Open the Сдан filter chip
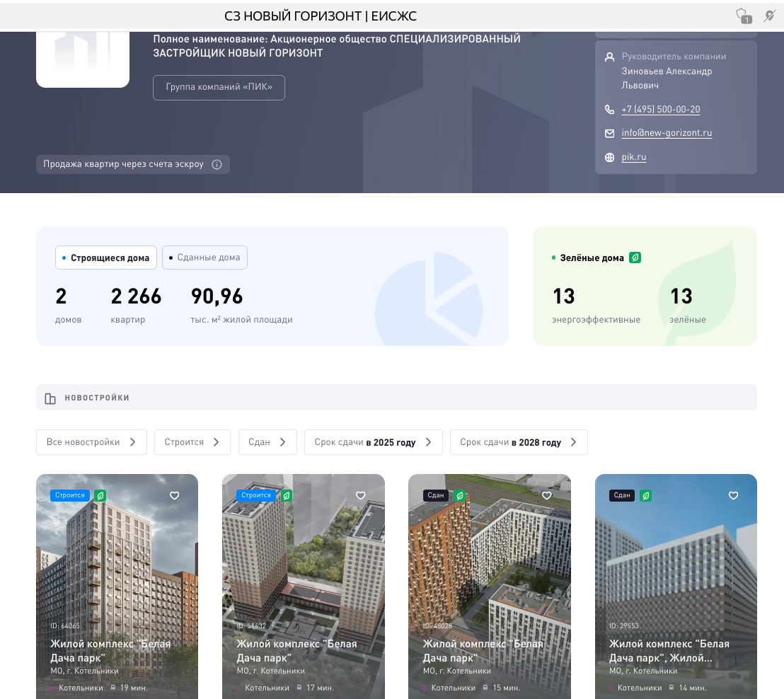784x699 pixels. click(267, 442)
